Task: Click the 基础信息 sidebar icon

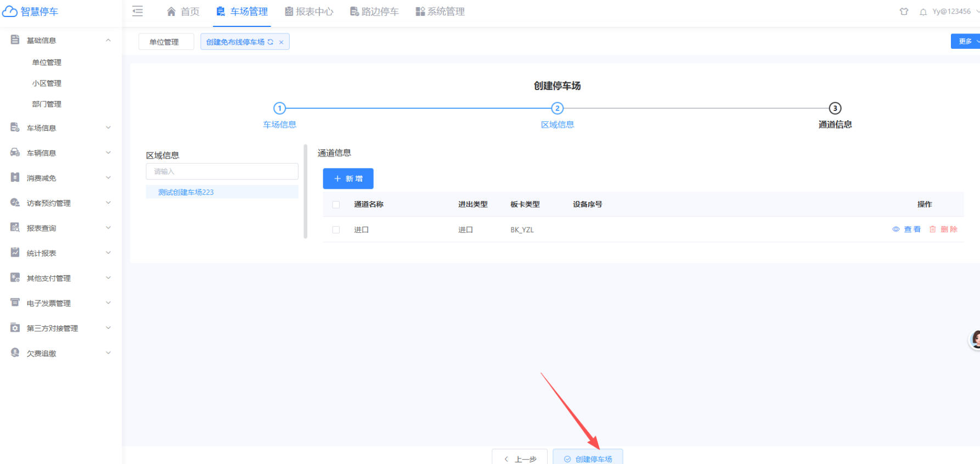Action: pos(15,40)
